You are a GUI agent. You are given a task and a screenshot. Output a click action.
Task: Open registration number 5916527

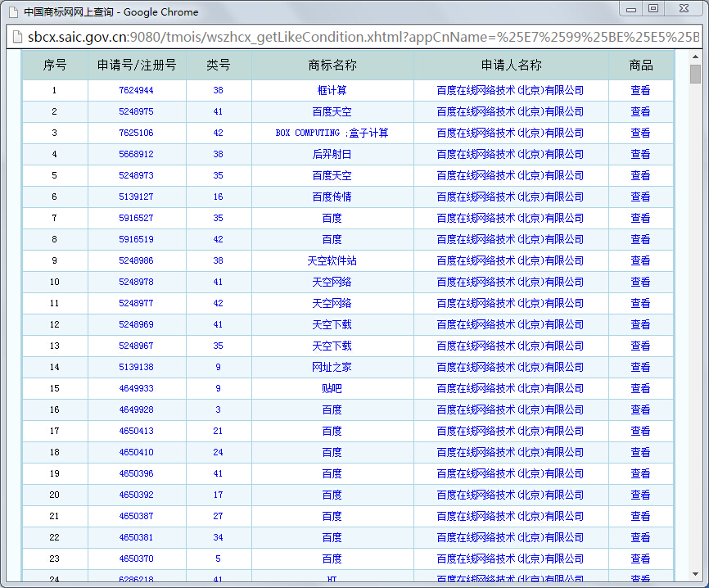pos(136,218)
